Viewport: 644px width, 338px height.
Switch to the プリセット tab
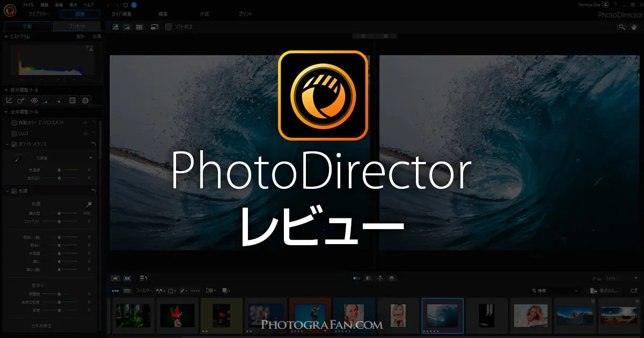76,26
